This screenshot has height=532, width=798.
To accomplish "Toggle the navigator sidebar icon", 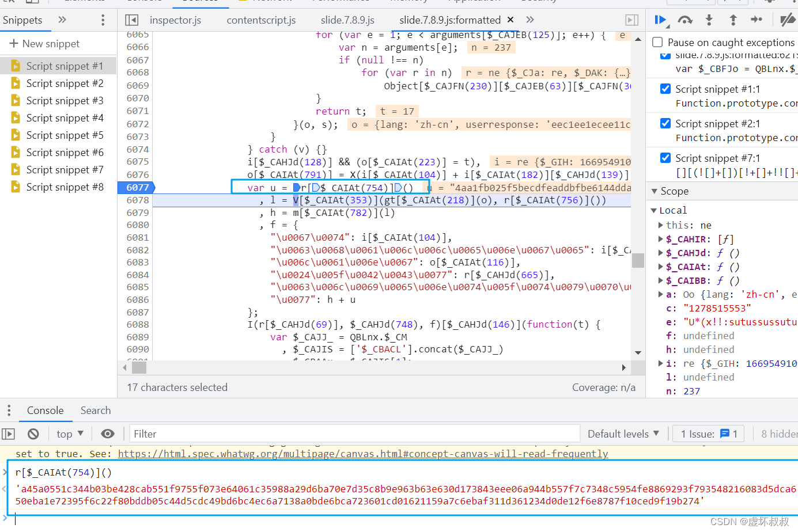I will 132,20.
